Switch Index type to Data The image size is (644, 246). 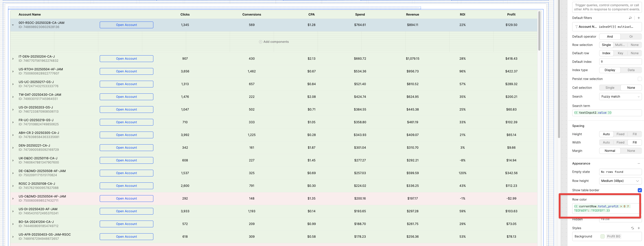[x=631, y=70]
